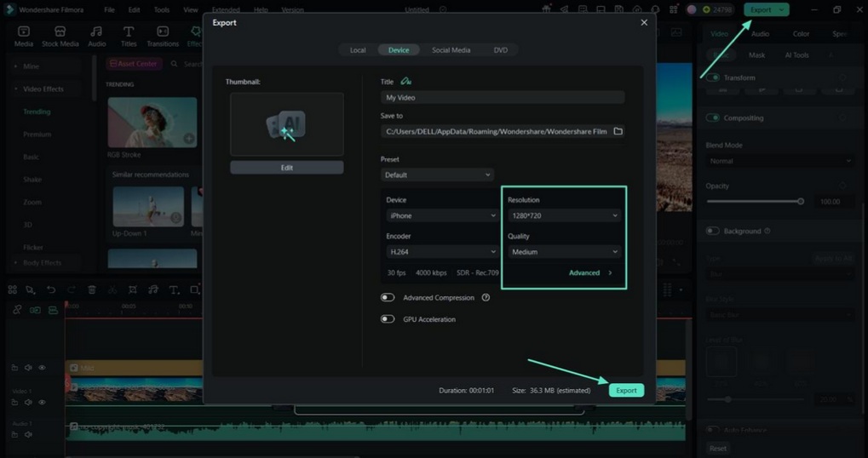The image size is (868, 458).
Task: Toggle the Transform switch
Action: coord(712,78)
